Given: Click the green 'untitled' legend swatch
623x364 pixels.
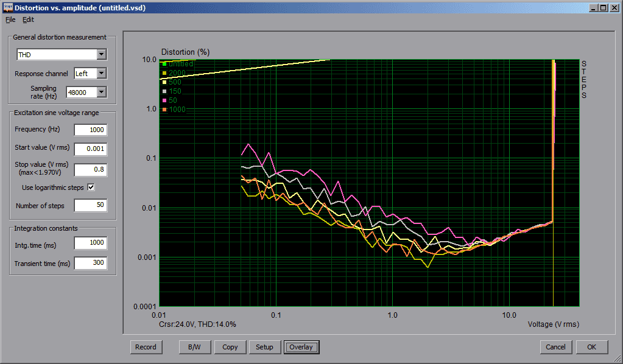Looking at the screenshot, I should 164,64.
